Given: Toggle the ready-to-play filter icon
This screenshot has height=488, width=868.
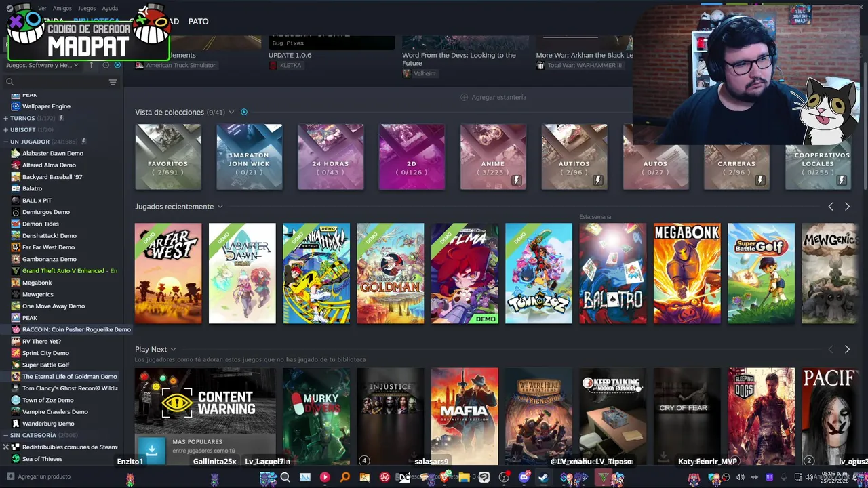Looking at the screenshot, I should 117,65.
